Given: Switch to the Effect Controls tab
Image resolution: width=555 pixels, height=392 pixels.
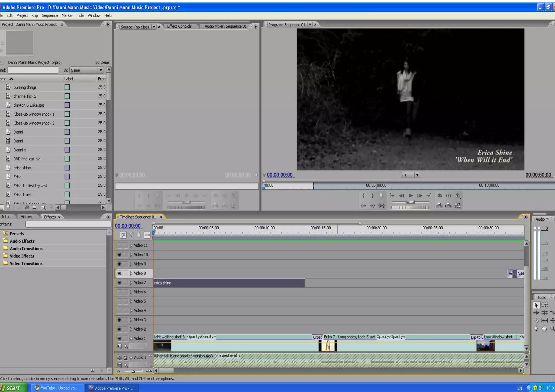Looking at the screenshot, I should point(179,26).
